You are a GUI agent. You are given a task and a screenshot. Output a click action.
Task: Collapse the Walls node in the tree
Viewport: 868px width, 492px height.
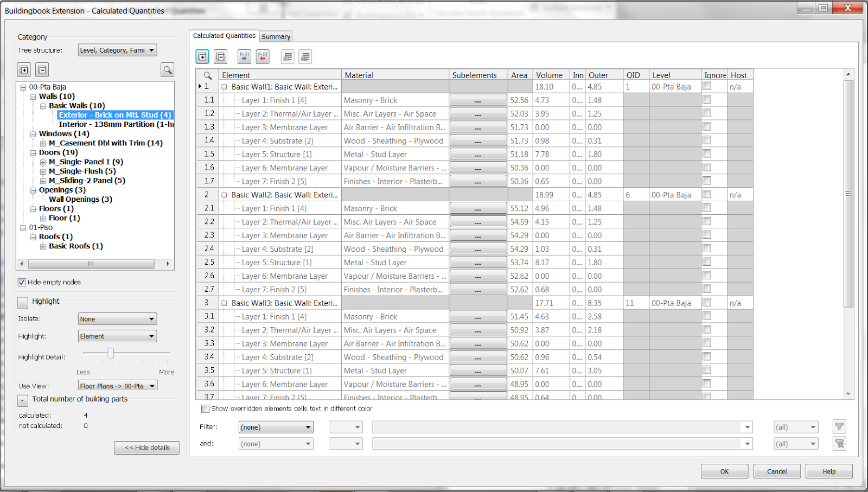tap(33, 96)
